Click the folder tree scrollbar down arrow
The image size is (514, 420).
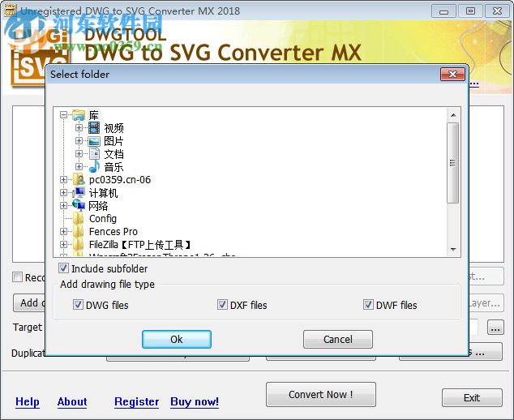click(453, 250)
